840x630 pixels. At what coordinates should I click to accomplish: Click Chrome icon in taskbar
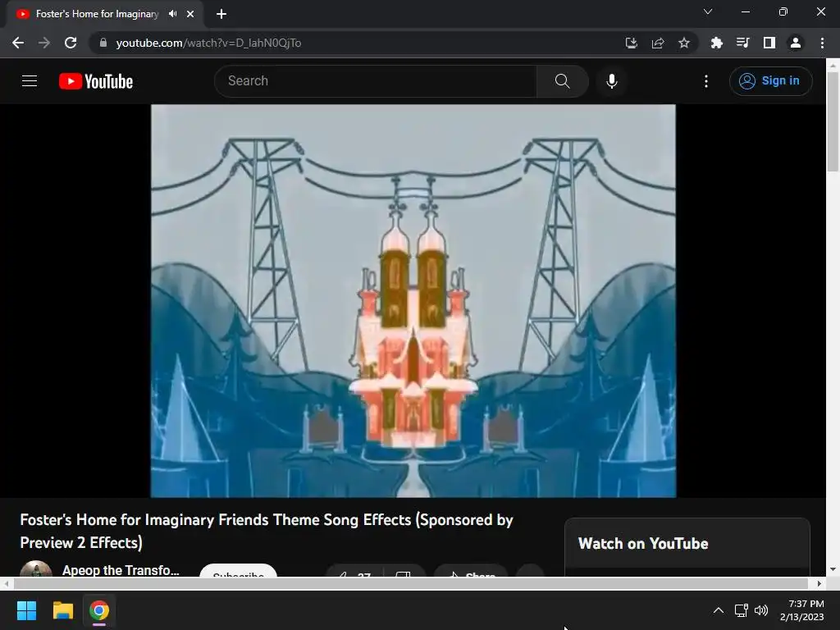coord(99,610)
